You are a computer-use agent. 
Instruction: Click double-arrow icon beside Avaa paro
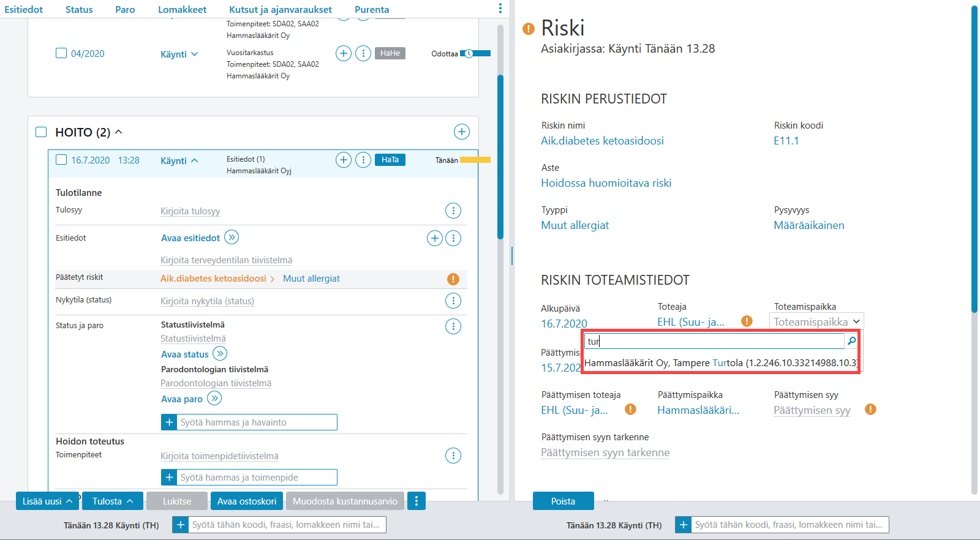(214, 399)
